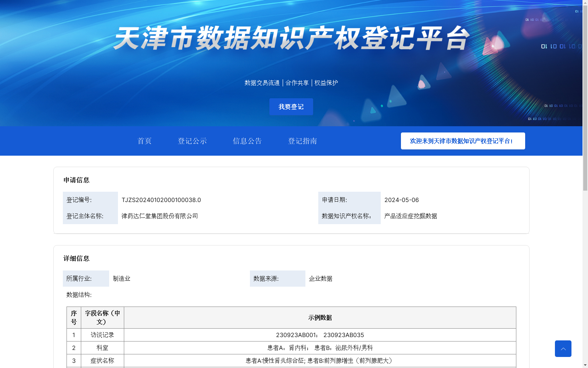The image size is (588, 368).
Task: Open the 登记指南 nav item
Action: click(302, 141)
